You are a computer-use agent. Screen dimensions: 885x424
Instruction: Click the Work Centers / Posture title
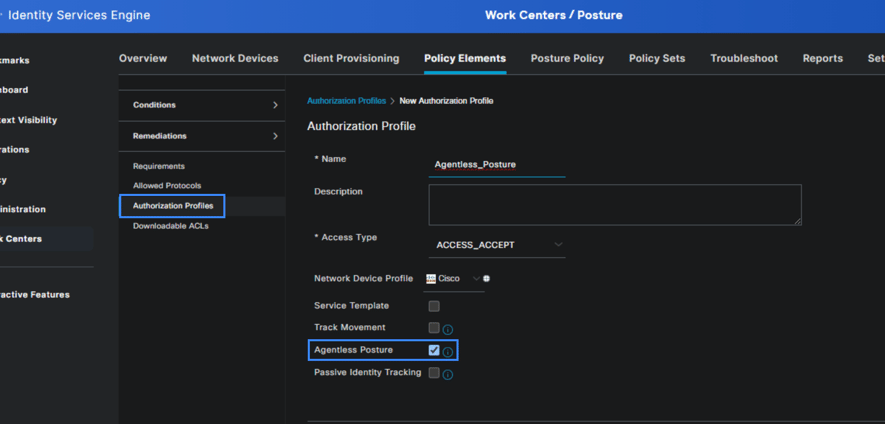point(554,15)
